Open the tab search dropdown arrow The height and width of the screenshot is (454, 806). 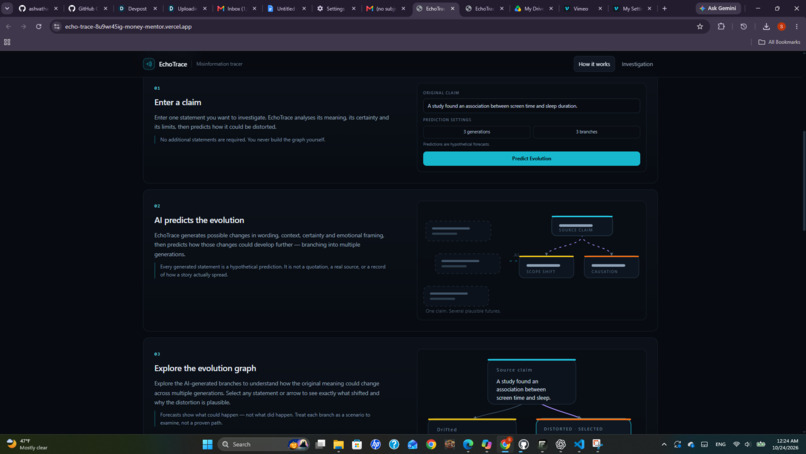(x=7, y=8)
